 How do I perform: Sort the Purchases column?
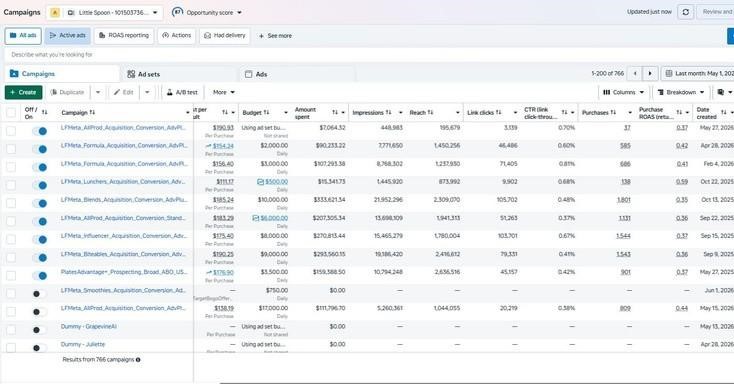coord(613,112)
